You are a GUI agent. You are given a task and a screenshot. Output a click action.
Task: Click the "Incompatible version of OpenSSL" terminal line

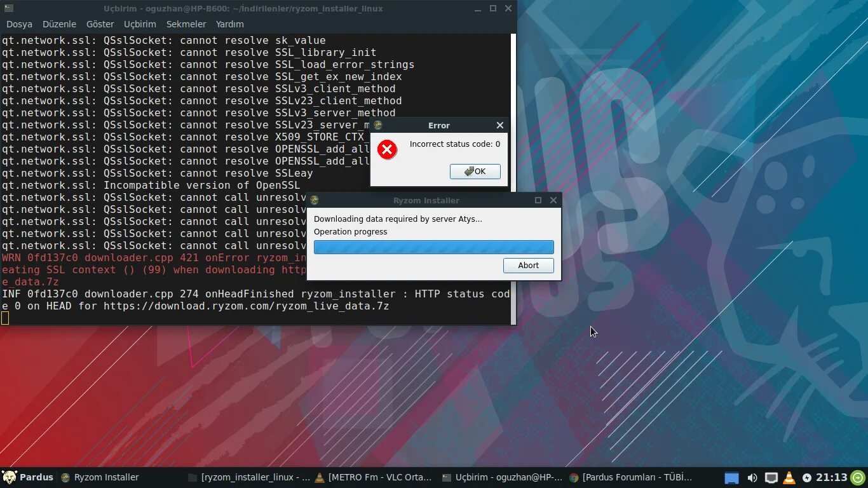click(151, 186)
